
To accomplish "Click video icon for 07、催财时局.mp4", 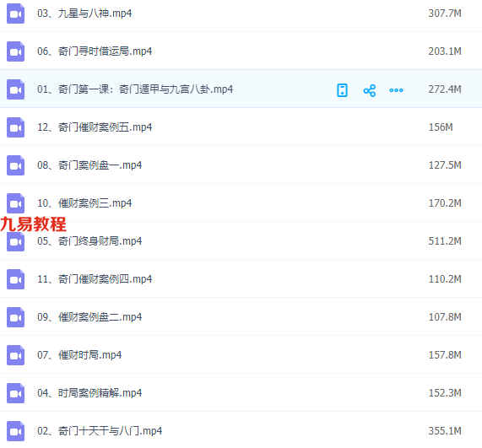I will [x=15, y=355].
